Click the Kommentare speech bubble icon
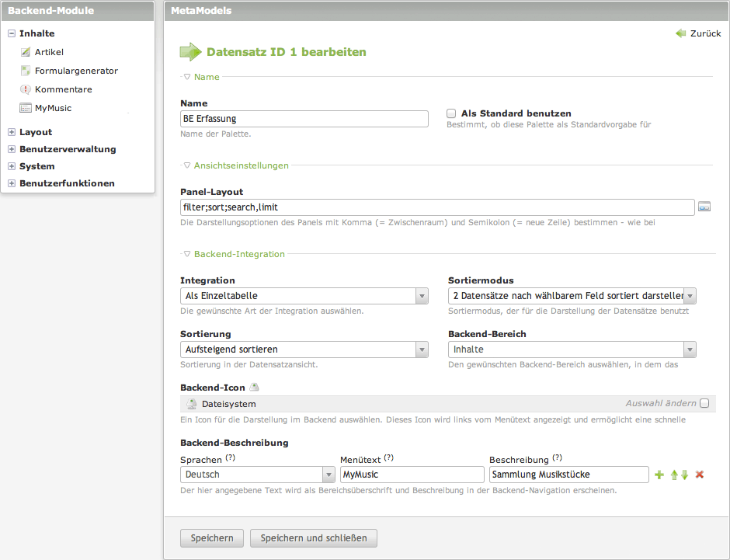730x560 pixels. (x=26, y=89)
